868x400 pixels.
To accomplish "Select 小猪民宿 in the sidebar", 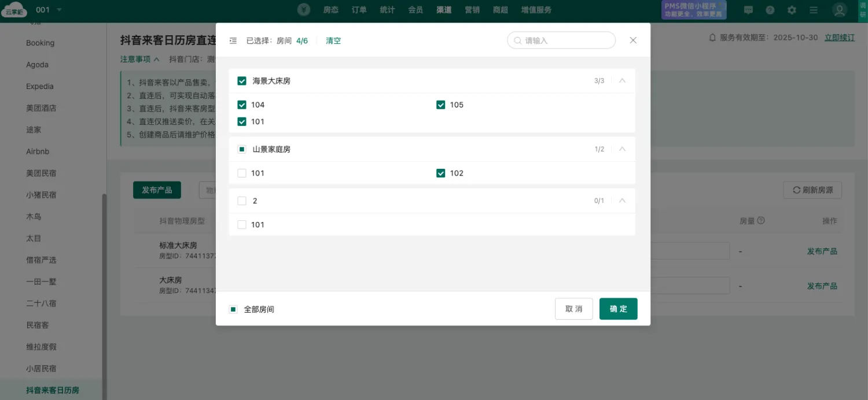I will pyautogui.click(x=41, y=195).
